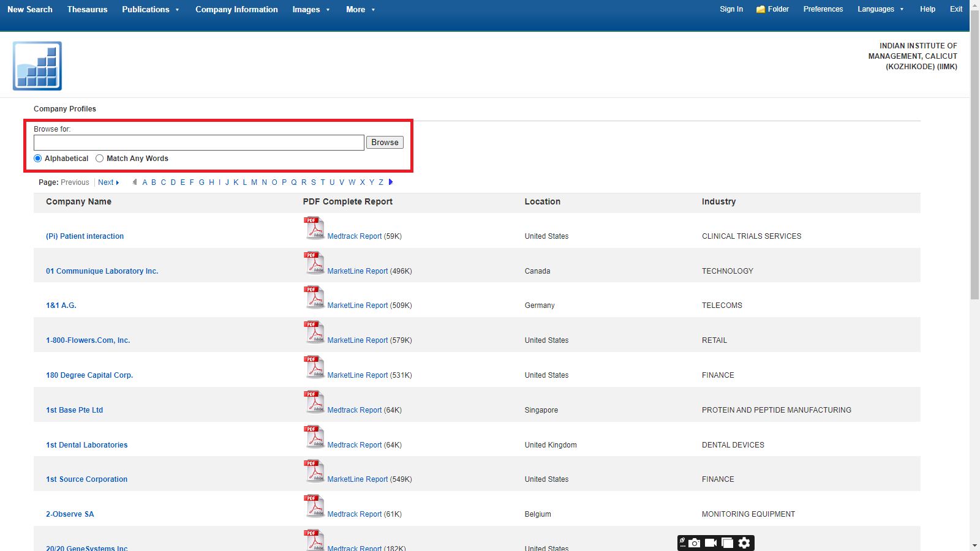
Task: Click the Browse for text field
Action: click(198, 143)
